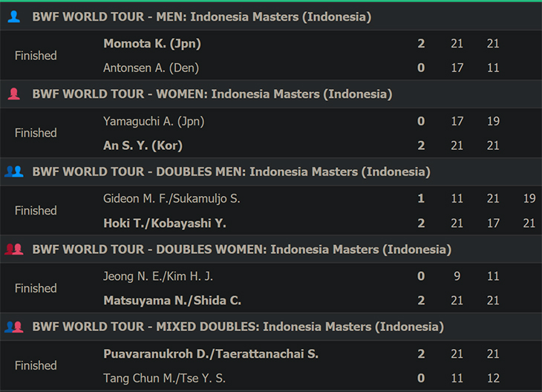
Task: Select Puavaranukroh D./Taerattanachai S. pair
Action: coord(211,354)
